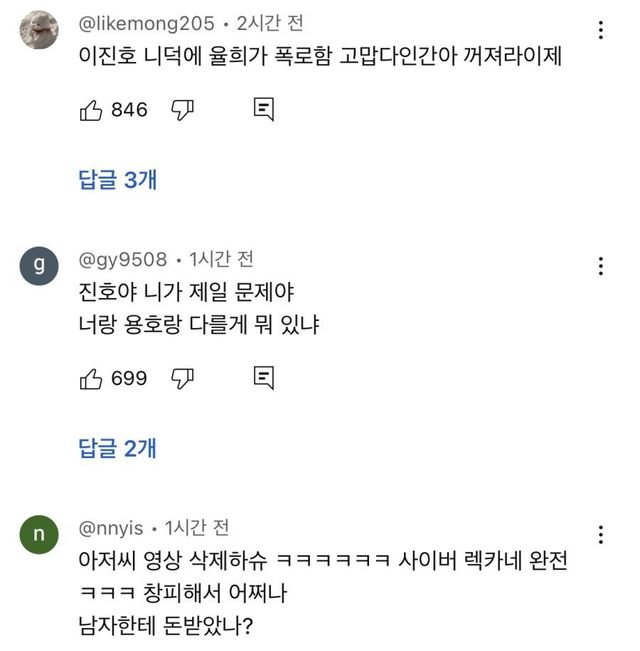Expand the 답글 2개 replies

coord(118,448)
